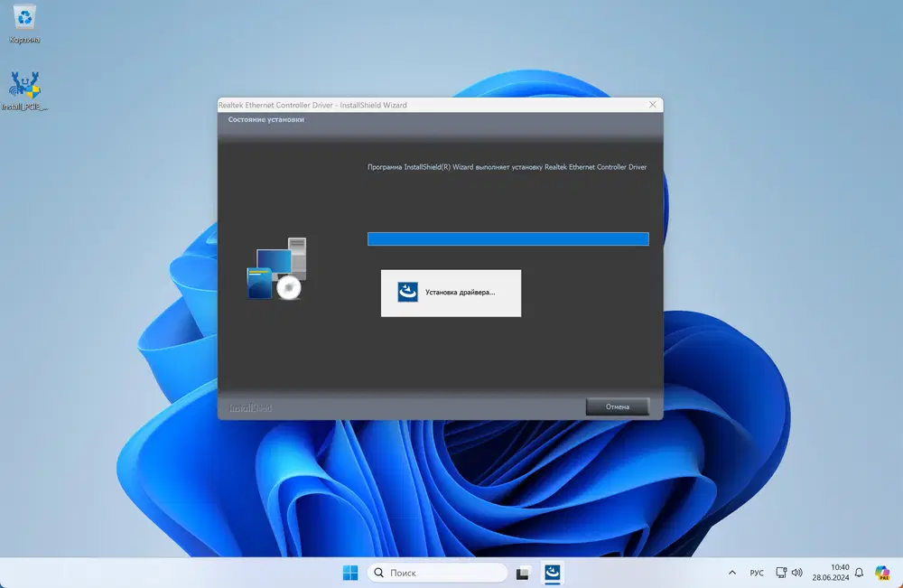Open the clock and date calendar flyout
Image resolution: width=903 pixels, height=588 pixels.
click(832, 573)
